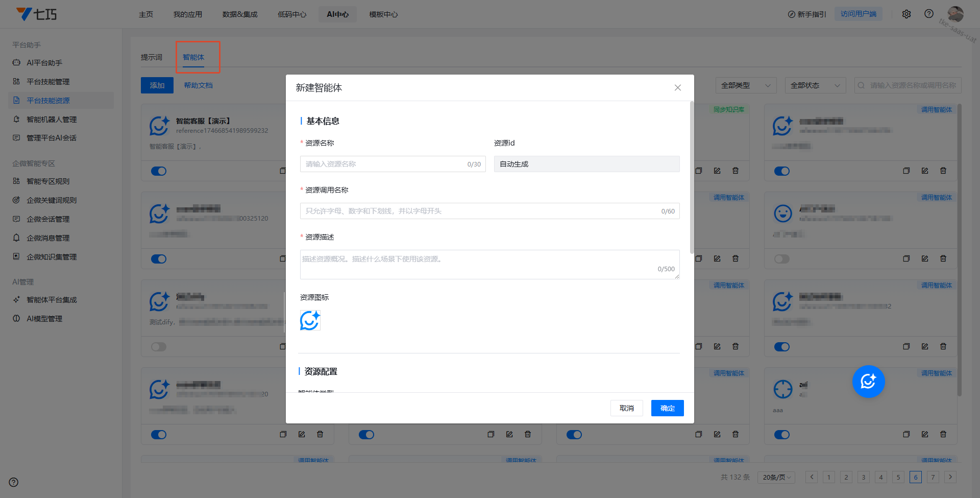
Task: Delete the aaa agent card
Action: 943,434
